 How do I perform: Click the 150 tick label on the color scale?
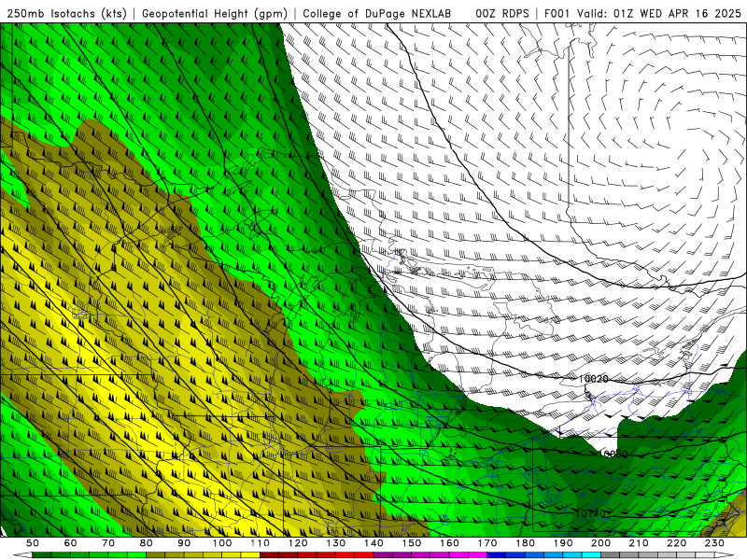tap(411, 543)
